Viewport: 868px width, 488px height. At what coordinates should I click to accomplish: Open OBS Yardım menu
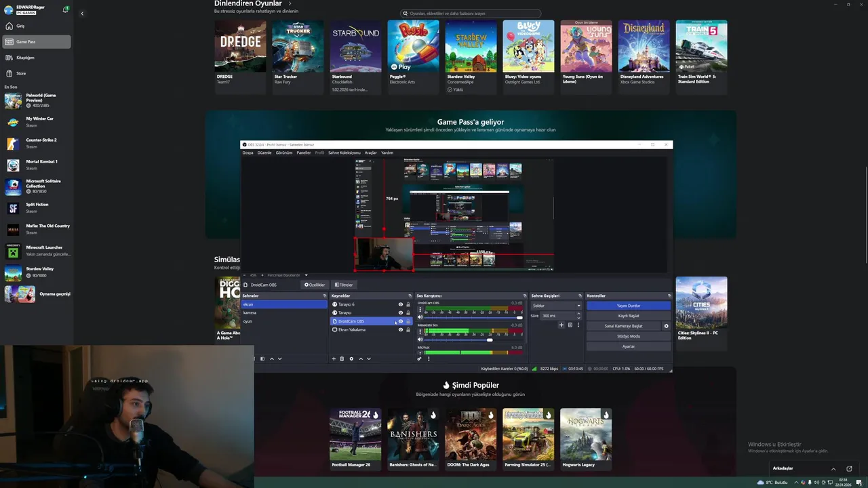[x=387, y=152]
